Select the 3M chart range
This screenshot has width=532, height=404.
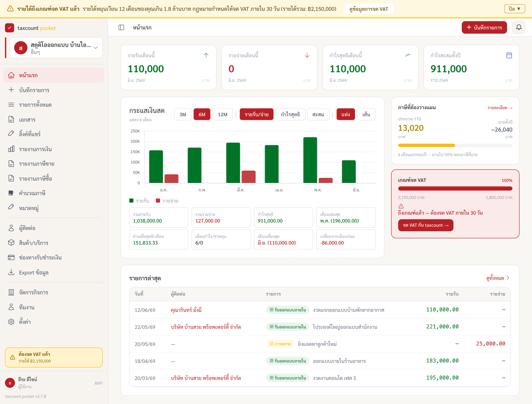click(183, 114)
